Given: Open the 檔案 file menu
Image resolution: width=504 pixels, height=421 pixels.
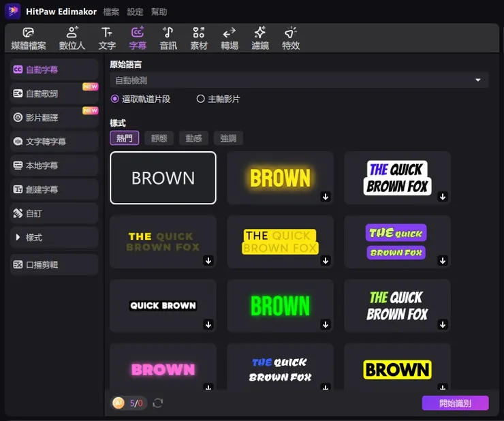Looking at the screenshot, I should tap(112, 12).
